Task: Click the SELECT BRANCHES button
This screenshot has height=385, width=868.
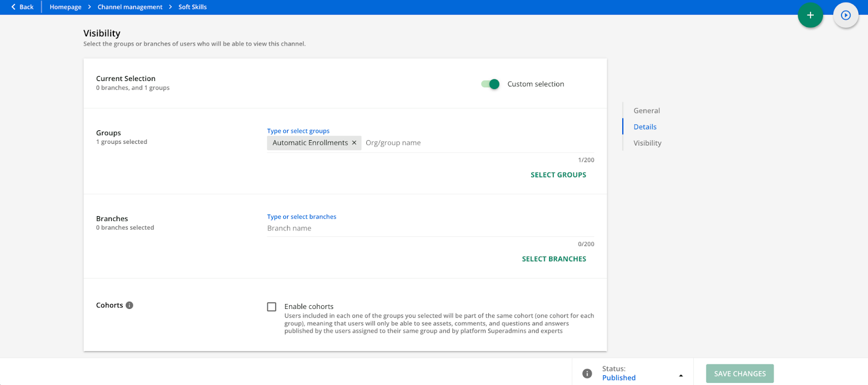Action: (554, 259)
